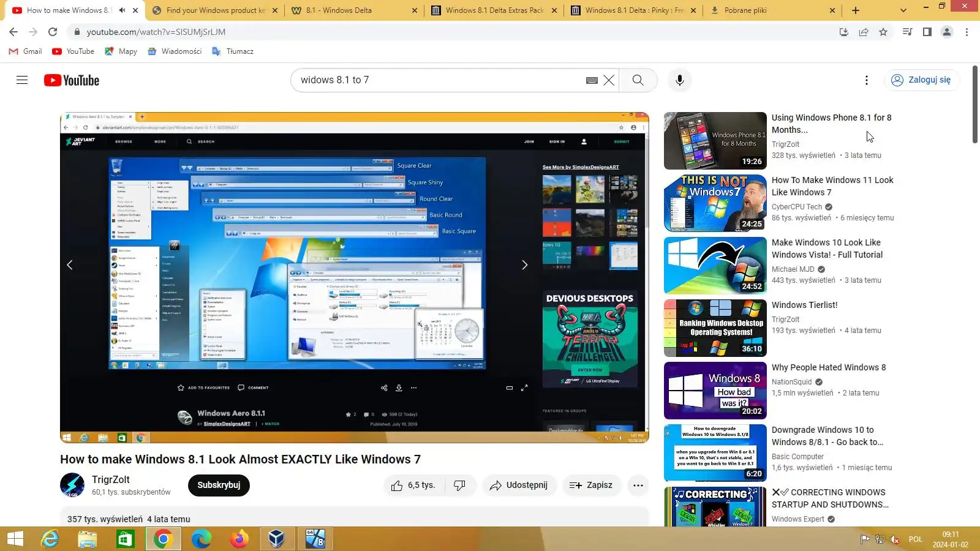Bookmark this page with the star

[x=883, y=32]
